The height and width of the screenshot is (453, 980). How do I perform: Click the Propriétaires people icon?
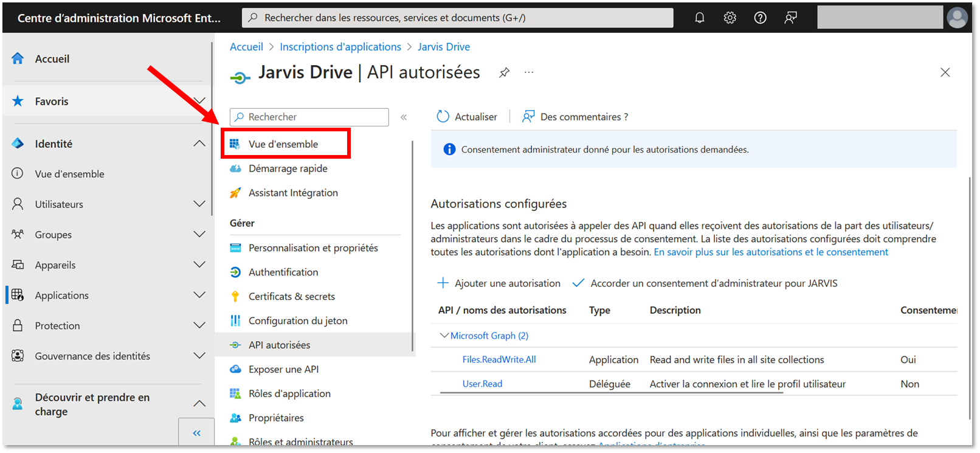click(235, 418)
